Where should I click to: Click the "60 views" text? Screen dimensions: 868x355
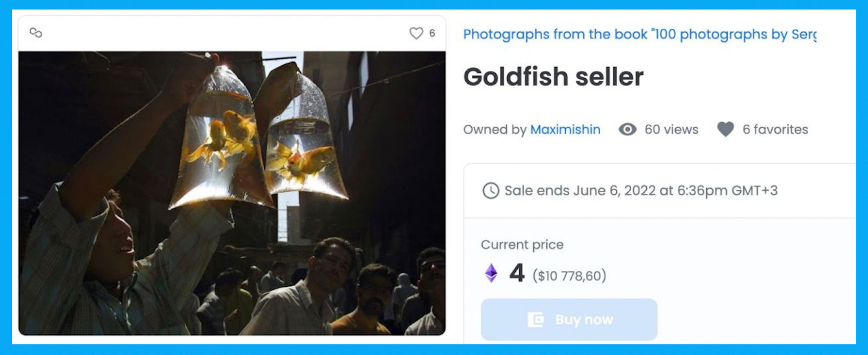[x=671, y=130]
